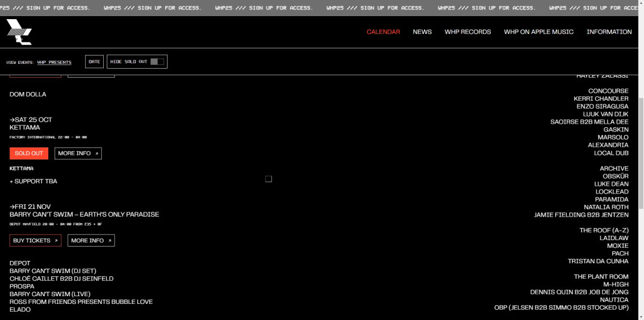Click Gaskin in the lineup
This screenshot has width=644, height=320.
[616, 130]
